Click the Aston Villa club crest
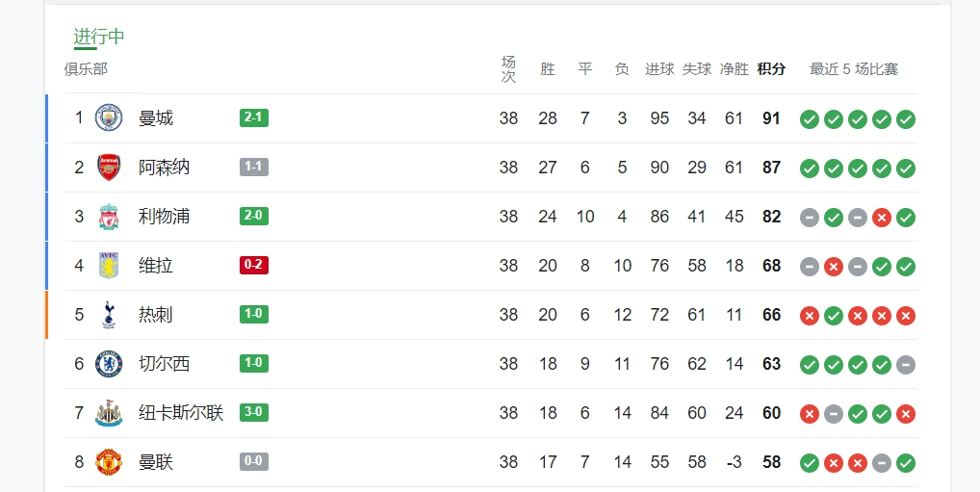This screenshot has width=980, height=492. point(109,266)
